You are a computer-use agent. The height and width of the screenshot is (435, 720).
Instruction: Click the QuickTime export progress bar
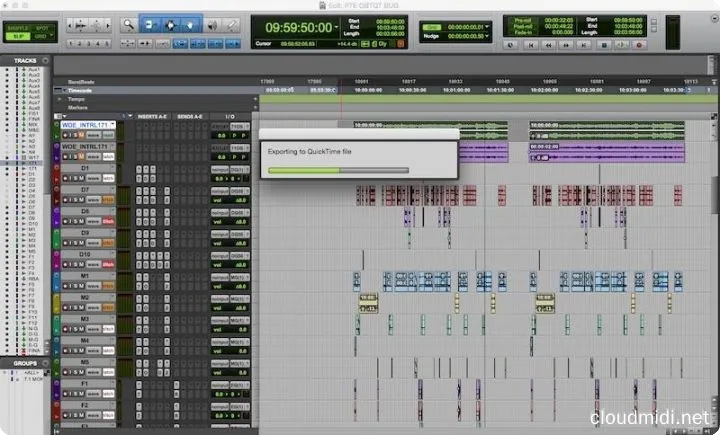(339, 170)
